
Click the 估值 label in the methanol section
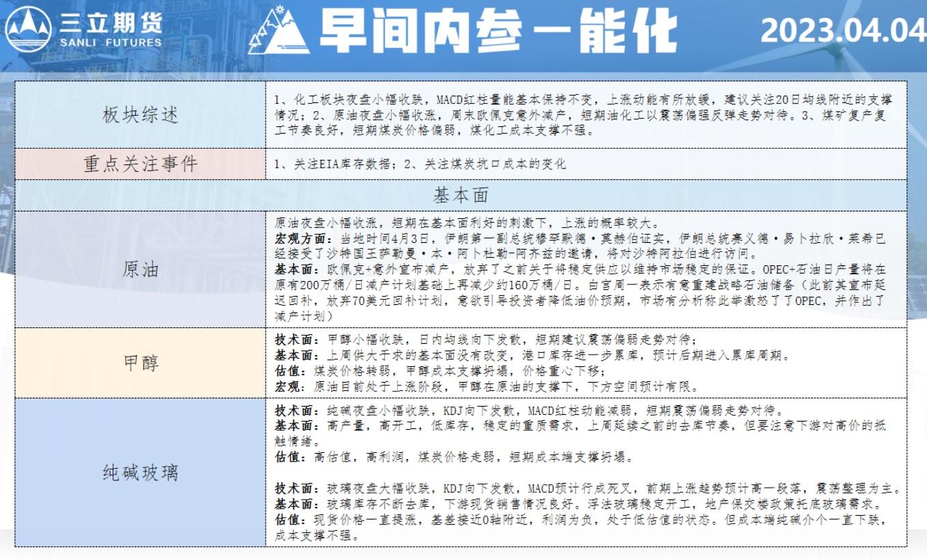[289, 371]
